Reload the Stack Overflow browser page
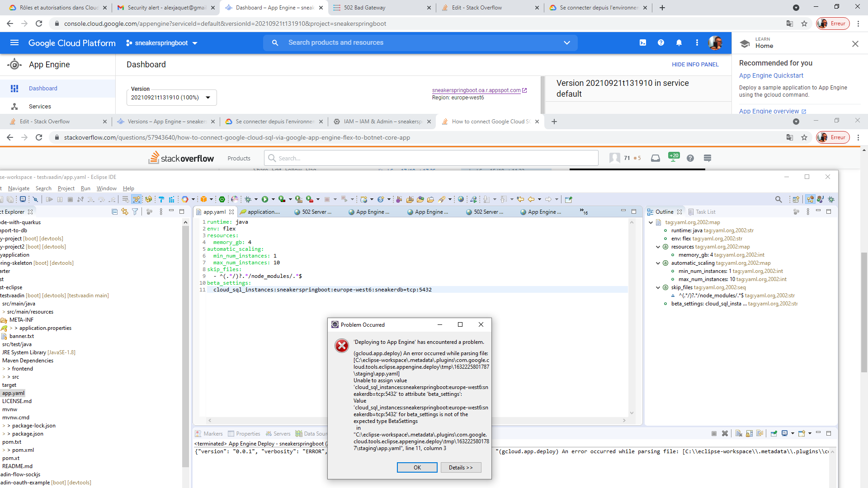The width and height of the screenshot is (868, 488). pyautogui.click(x=39, y=137)
